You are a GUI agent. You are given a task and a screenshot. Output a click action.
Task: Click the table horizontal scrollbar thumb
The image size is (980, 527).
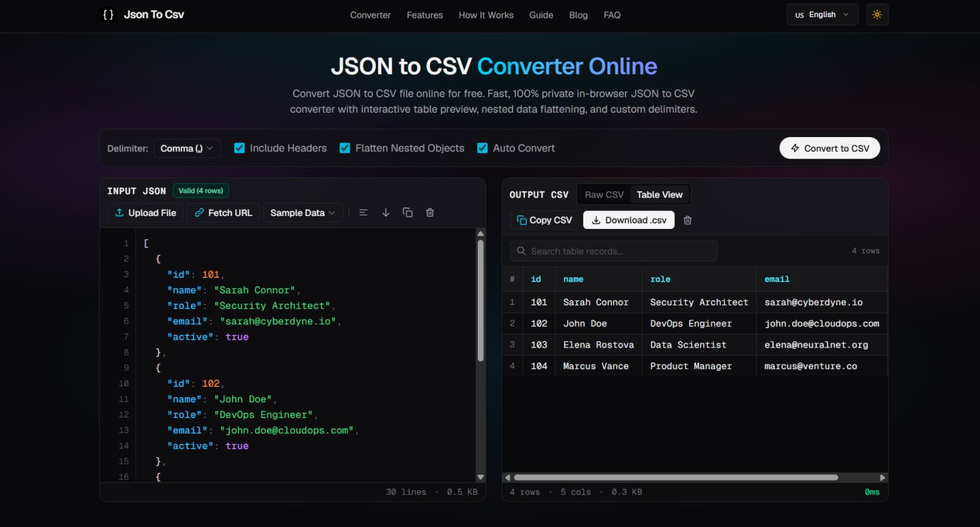click(676, 477)
